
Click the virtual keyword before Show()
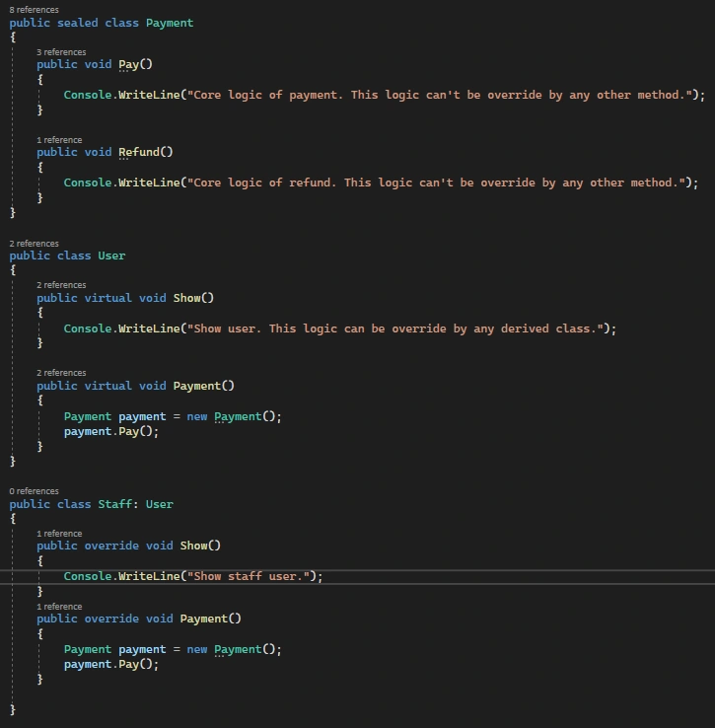(x=108, y=298)
